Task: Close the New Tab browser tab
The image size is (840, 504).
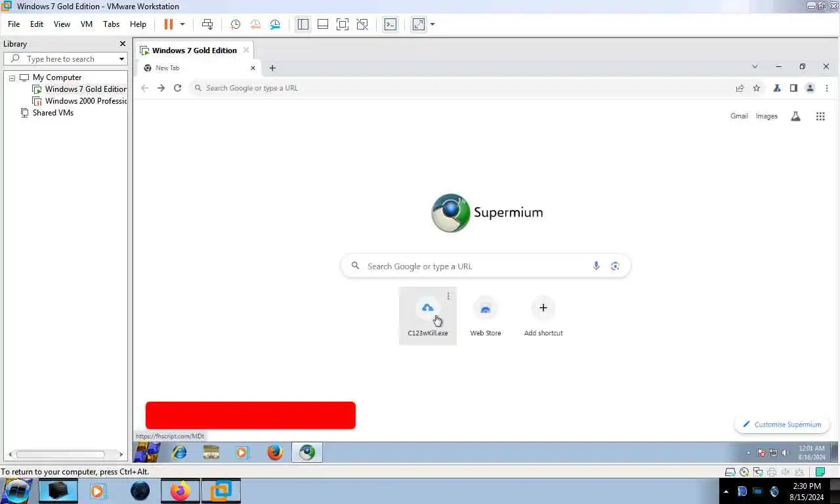Action: click(253, 68)
